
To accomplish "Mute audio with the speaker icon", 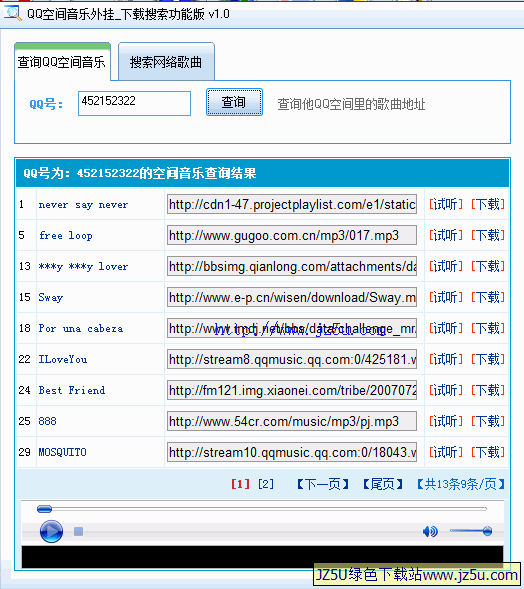I will [x=430, y=531].
